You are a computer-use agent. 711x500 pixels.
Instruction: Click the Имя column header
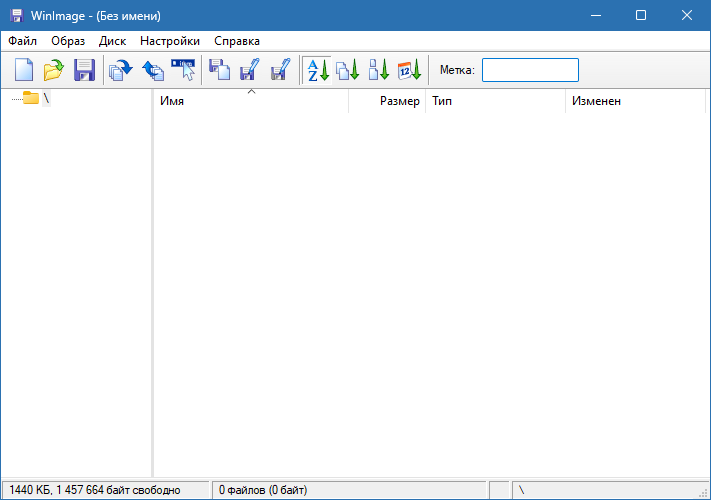pyautogui.click(x=251, y=101)
